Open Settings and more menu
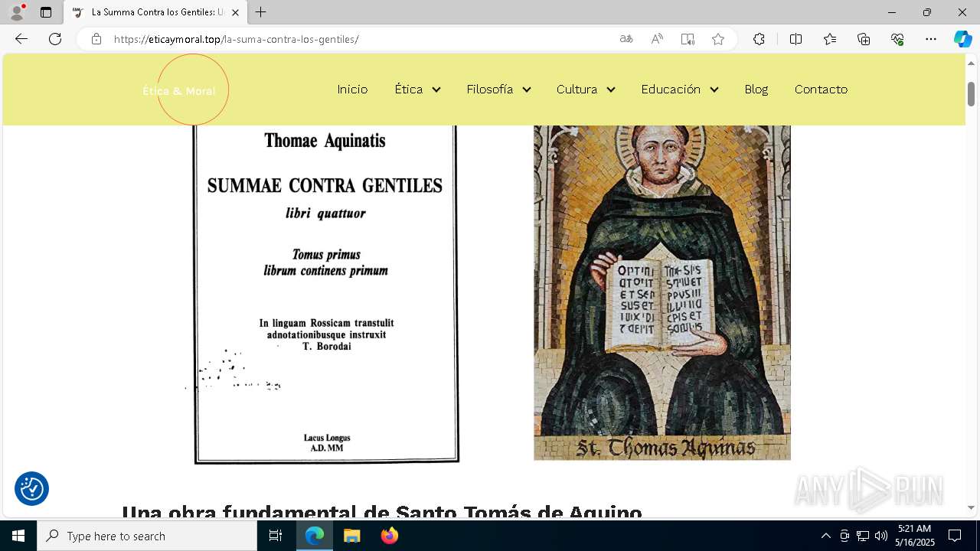Screen dimensions: 980x551 click(x=931, y=39)
